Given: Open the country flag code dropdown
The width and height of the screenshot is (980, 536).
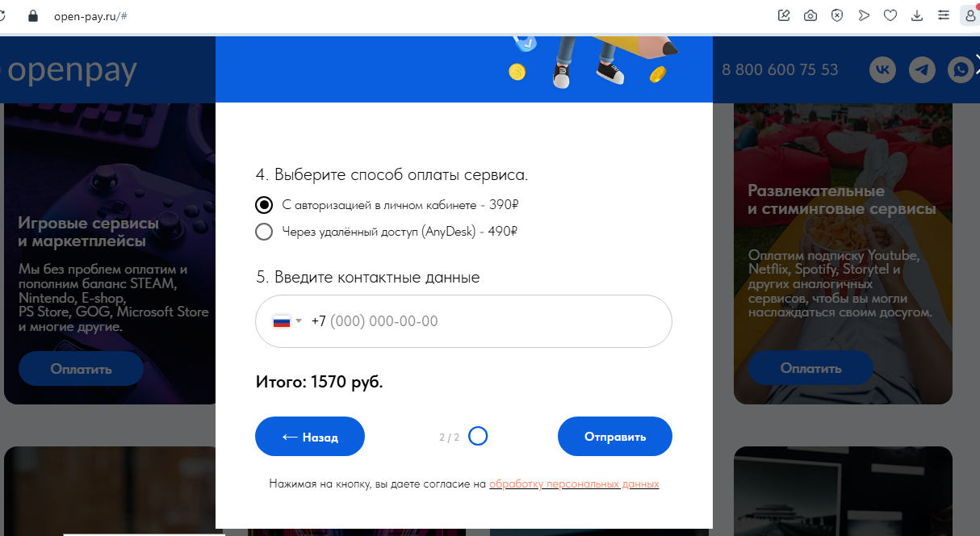Looking at the screenshot, I should [287, 321].
